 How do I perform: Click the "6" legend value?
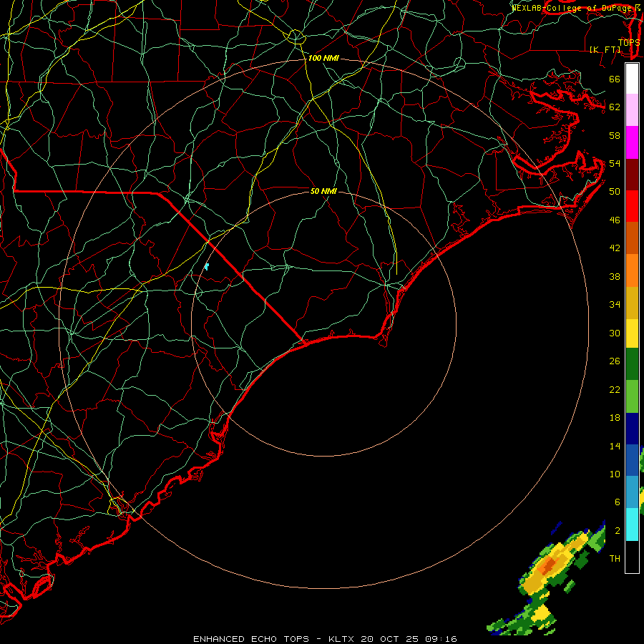tap(617, 502)
